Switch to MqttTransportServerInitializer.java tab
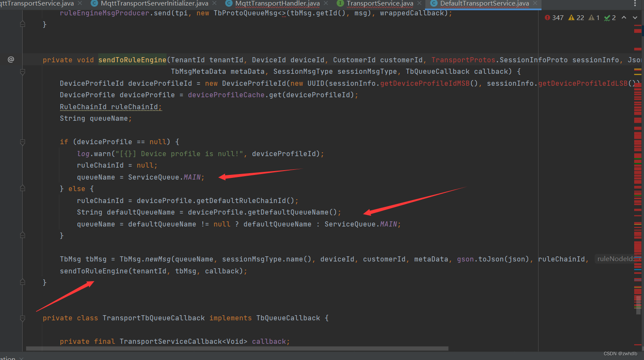The width and height of the screenshot is (644, 360). pos(155,3)
